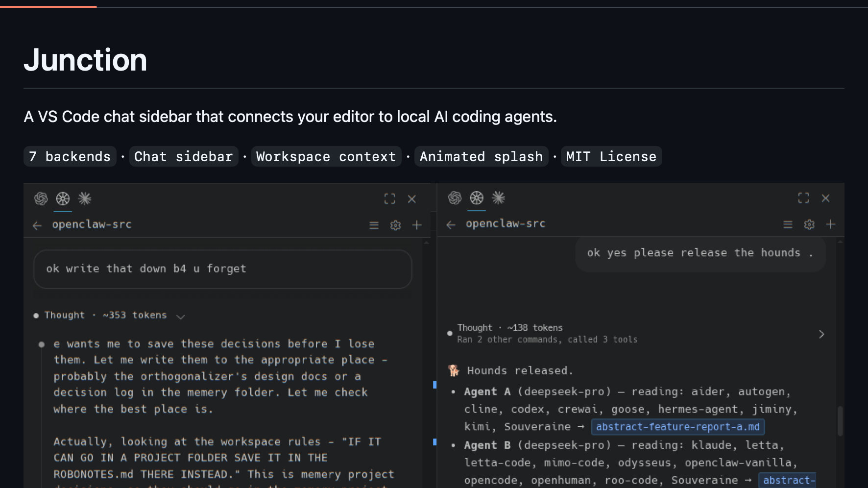Open abstract-feature-report-a.md file link
Image resolution: width=868 pixels, height=488 pixels.
point(678,427)
